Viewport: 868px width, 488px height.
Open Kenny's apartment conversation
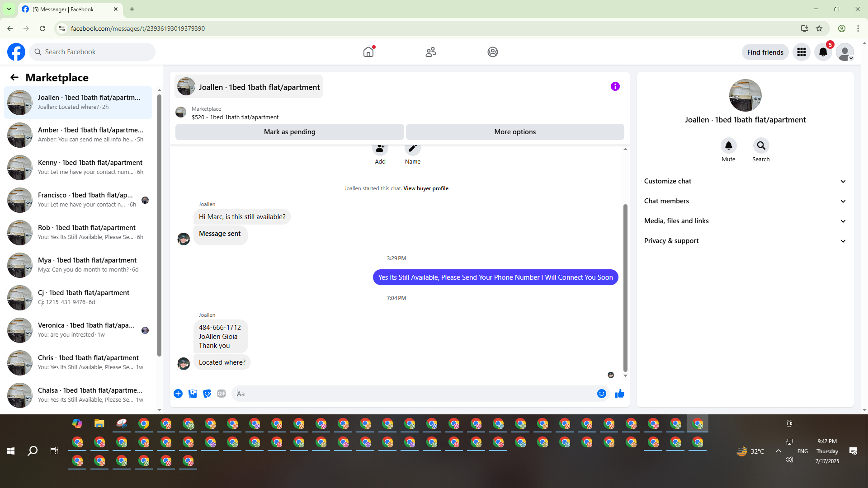click(x=78, y=168)
